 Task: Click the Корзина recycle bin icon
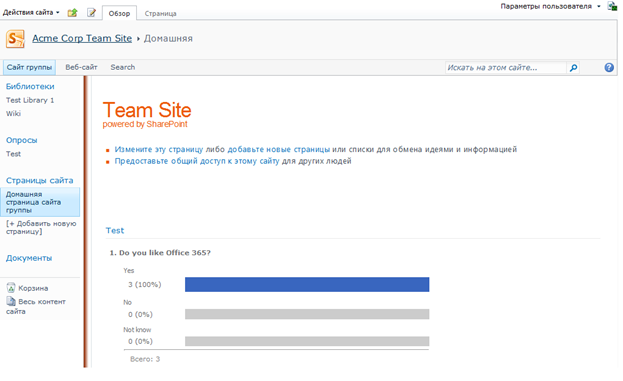click(x=11, y=288)
